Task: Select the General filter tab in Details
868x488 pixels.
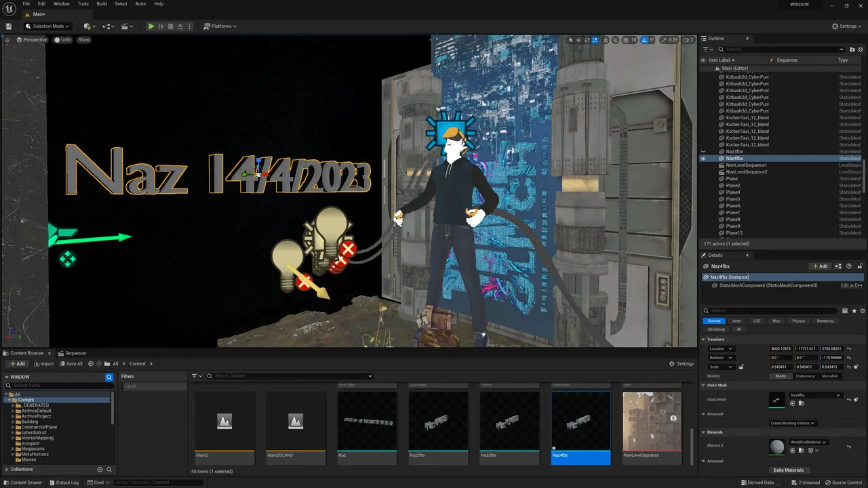Action: click(x=714, y=321)
